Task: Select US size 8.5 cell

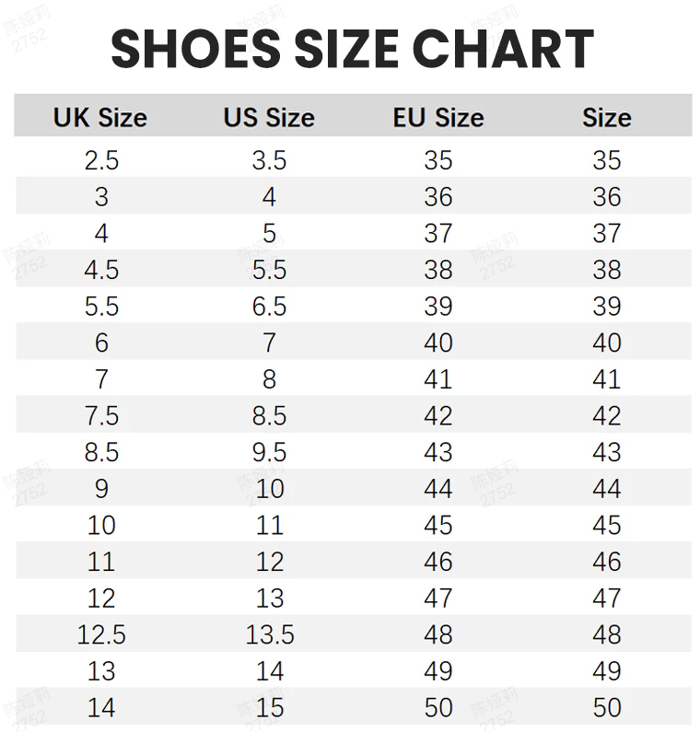Action: [270, 415]
